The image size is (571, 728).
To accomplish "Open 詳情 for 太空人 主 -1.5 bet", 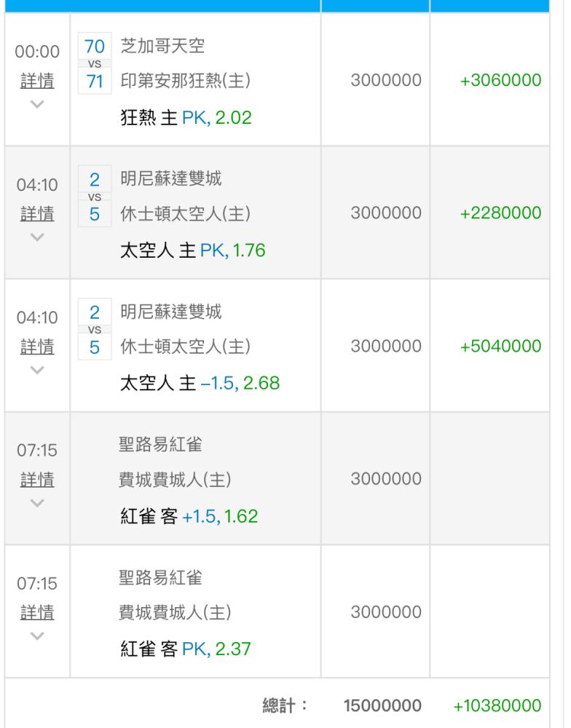I will (x=37, y=347).
